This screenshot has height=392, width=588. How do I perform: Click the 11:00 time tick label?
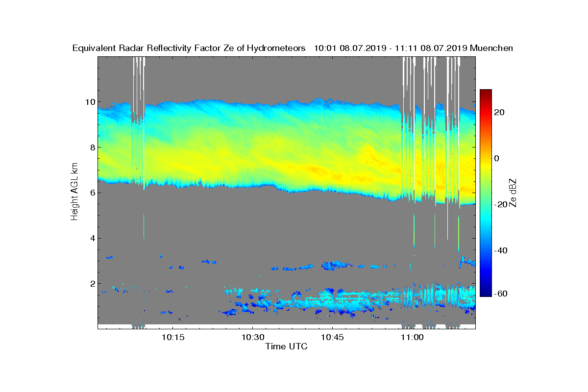[412, 337]
